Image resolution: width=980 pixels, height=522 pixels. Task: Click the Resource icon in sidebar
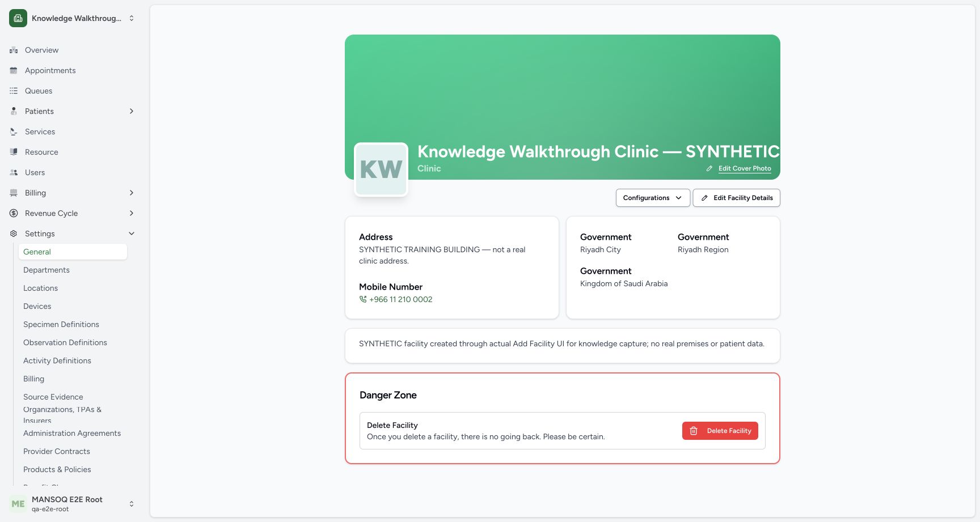coord(14,152)
